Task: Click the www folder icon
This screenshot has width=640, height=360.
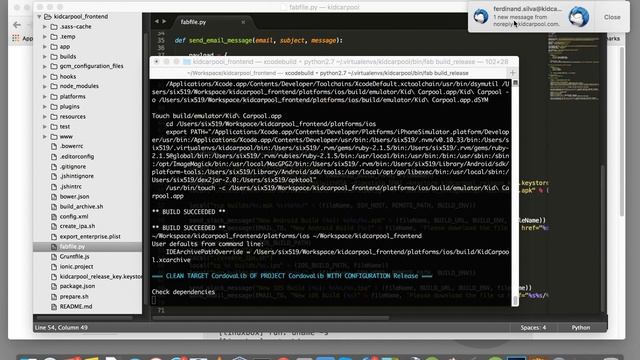Action: (54, 136)
